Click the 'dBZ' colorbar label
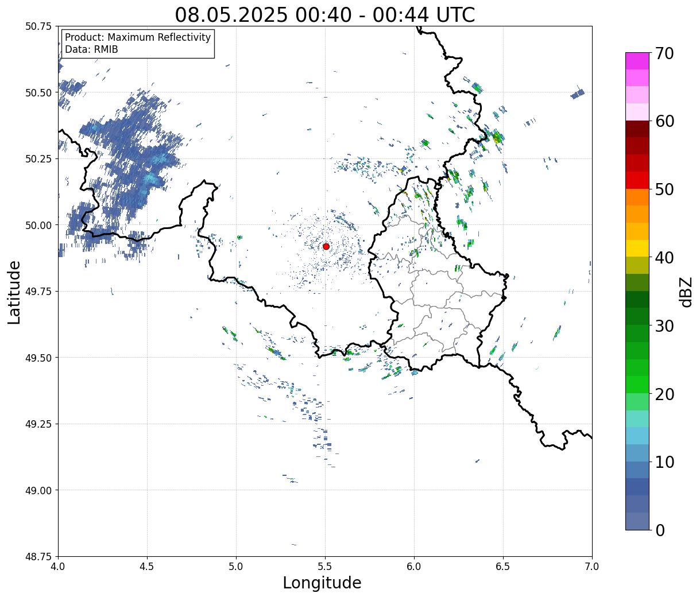Image resolution: width=700 pixels, height=597 pixels. (685, 291)
